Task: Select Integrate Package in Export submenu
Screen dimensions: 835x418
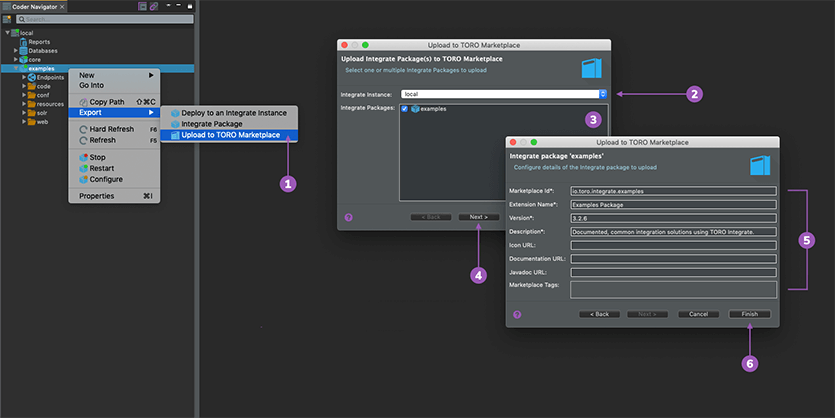Action: coord(229,124)
